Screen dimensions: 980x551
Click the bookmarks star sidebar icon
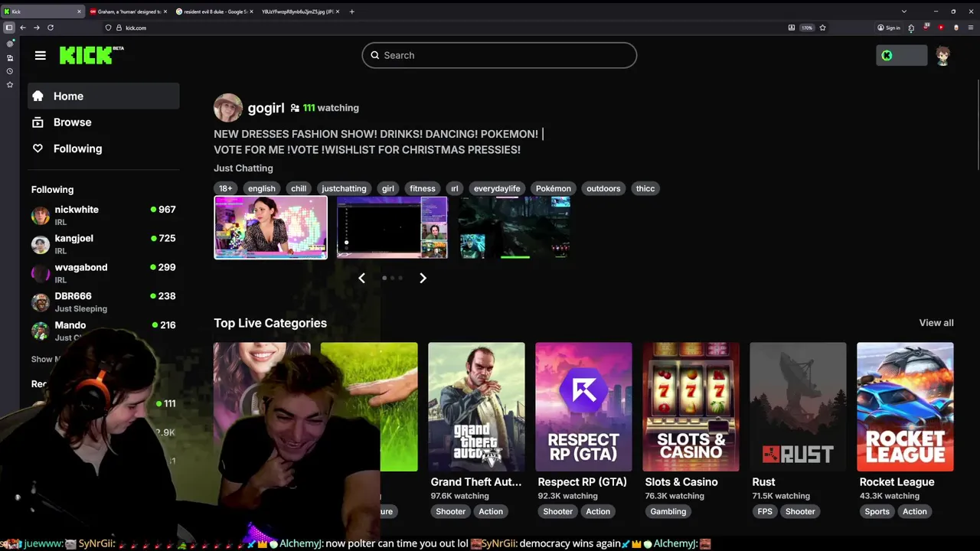(10, 85)
